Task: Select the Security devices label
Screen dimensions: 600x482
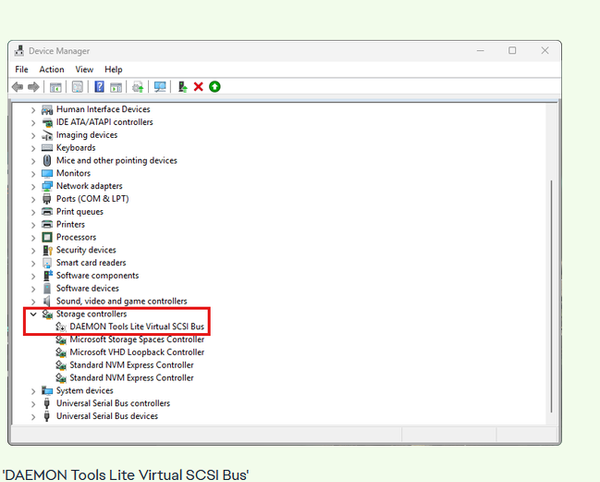Action: (86, 250)
